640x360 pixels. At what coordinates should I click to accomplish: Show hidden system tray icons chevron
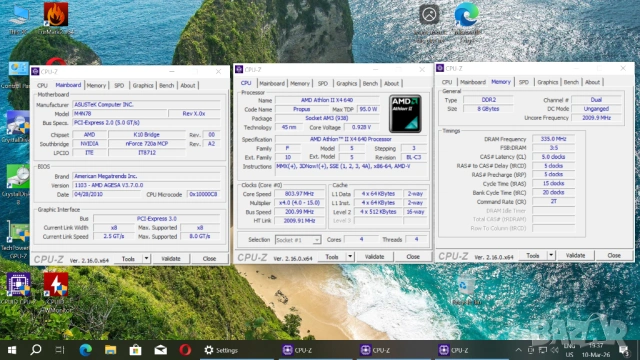[x=518, y=350]
